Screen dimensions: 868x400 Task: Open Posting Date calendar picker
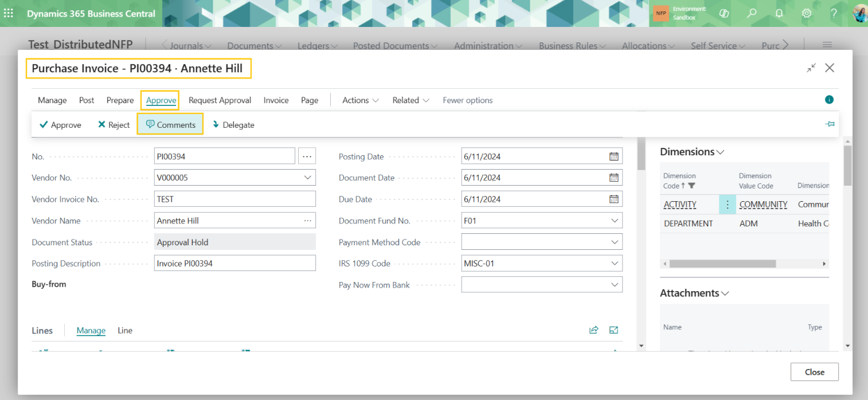click(x=613, y=156)
